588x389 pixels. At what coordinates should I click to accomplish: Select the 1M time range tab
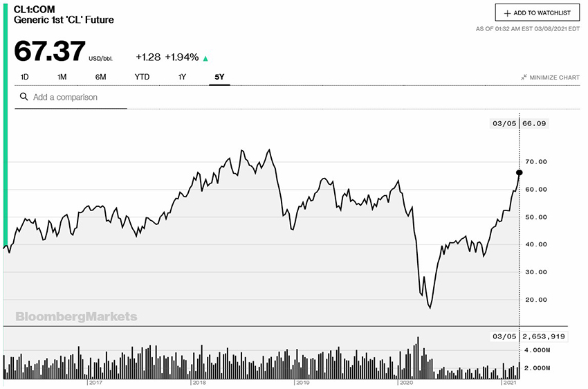click(x=62, y=77)
